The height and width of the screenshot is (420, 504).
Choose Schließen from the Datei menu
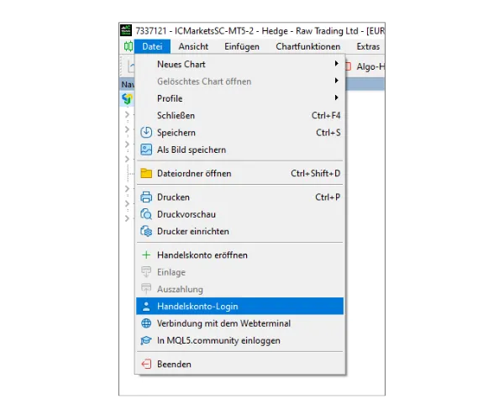[x=176, y=115]
